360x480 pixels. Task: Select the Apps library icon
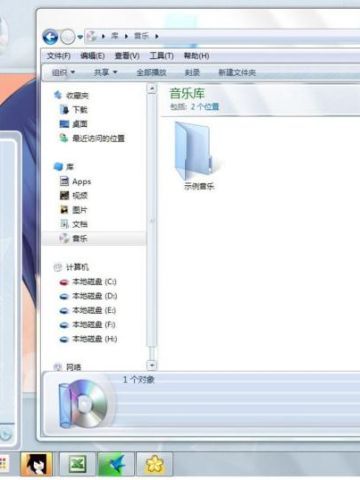coord(64,181)
